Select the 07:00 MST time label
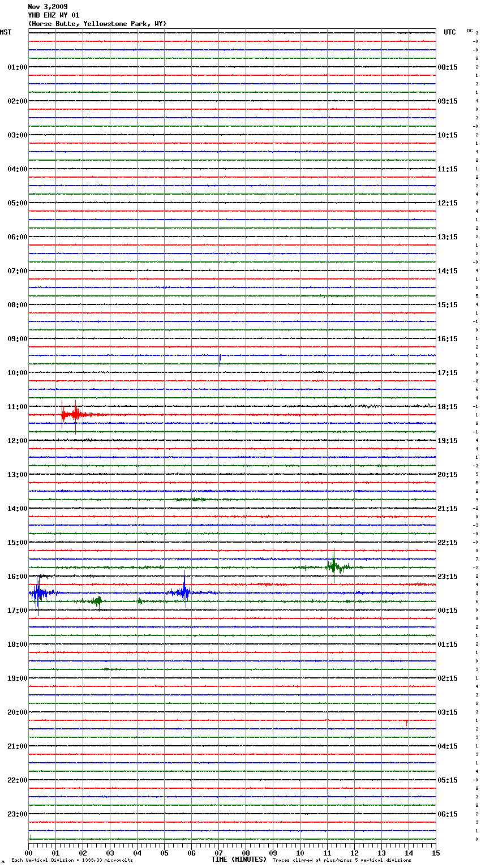481x868 pixels. (17, 271)
